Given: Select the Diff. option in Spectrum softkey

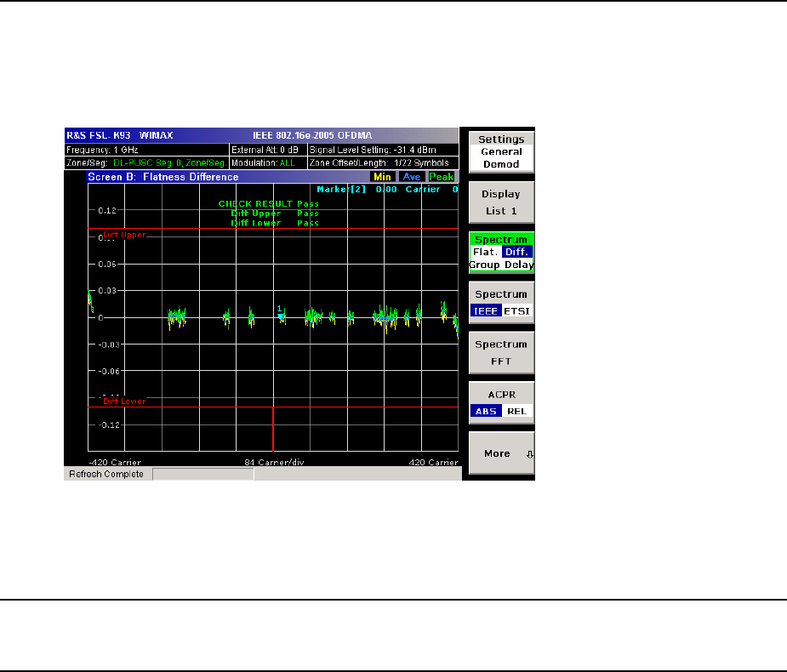Looking at the screenshot, I should coord(517,253).
